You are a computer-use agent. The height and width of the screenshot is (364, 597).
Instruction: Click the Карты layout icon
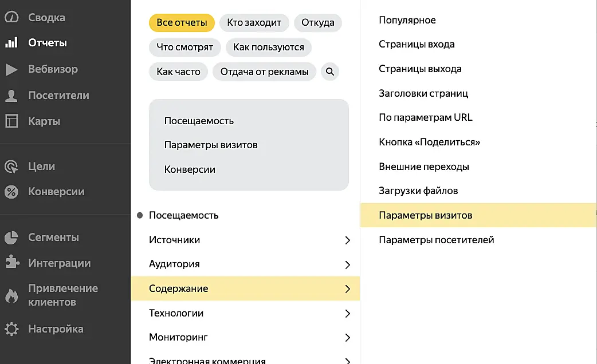pyautogui.click(x=11, y=121)
